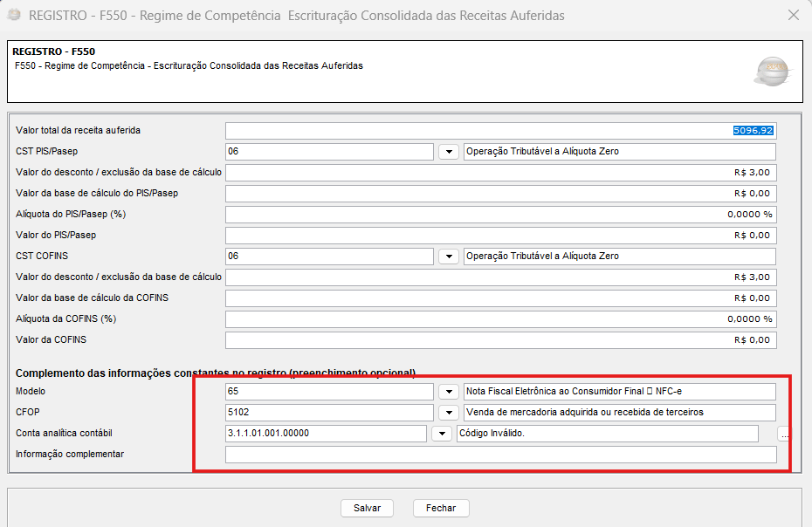The image size is (812, 527).
Task: Open the Modelo dropdown arrow
Action: click(x=449, y=392)
